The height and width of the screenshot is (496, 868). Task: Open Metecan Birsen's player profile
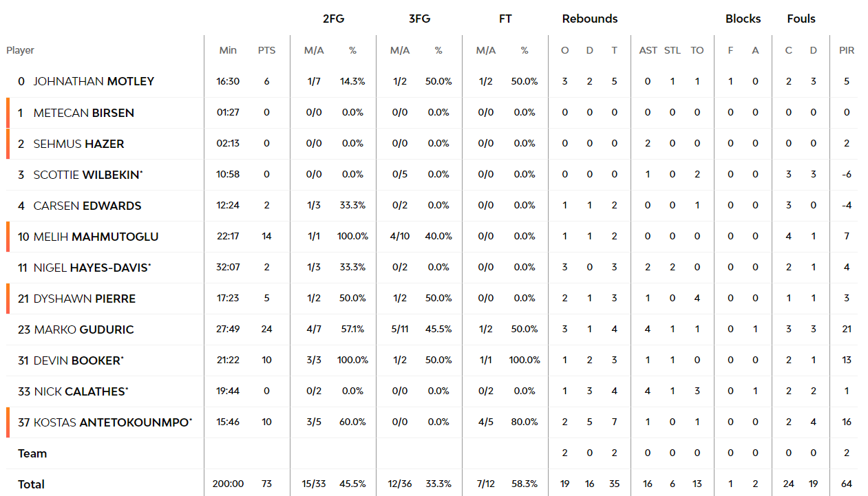pyautogui.click(x=83, y=113)
